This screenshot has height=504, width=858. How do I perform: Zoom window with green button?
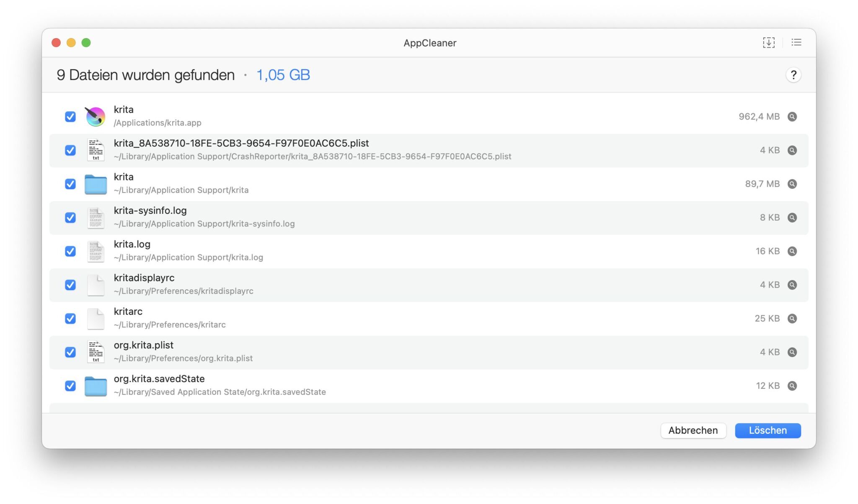(86, 43)
